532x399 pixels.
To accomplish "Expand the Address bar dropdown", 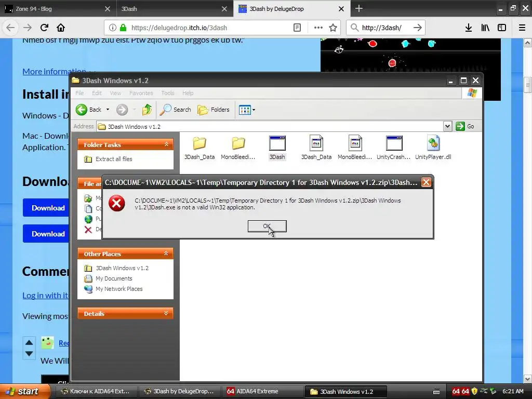I will click(x=447, y=126).
